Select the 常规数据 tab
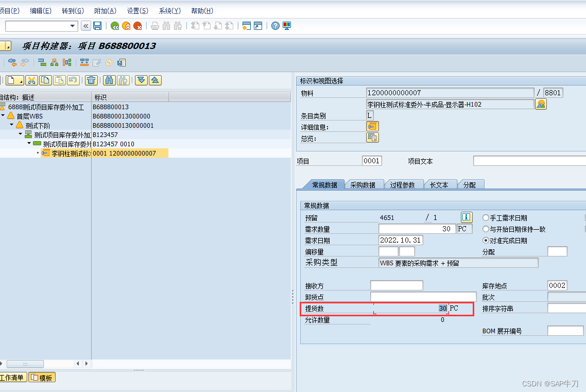Screen dimensions: 586x392 (x=325, y=184)
